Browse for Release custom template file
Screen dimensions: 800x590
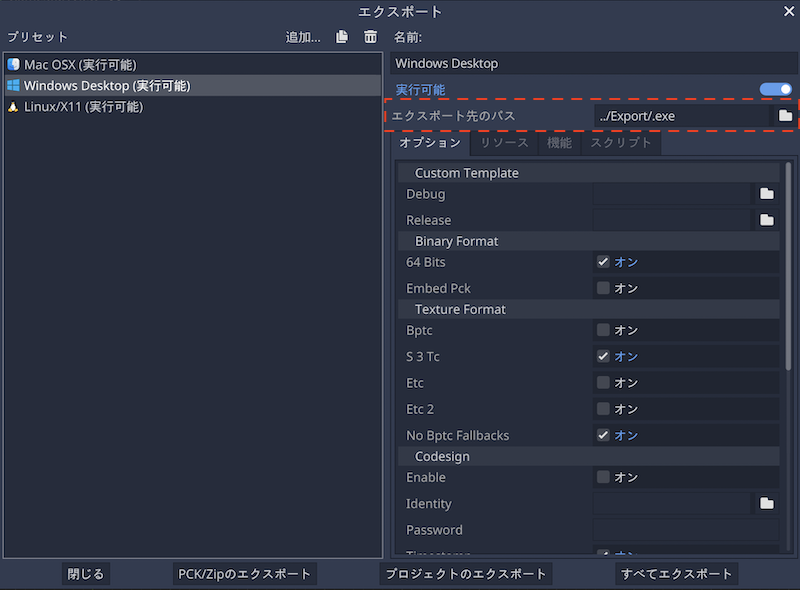pyautogui.click(x=766, y=220)
